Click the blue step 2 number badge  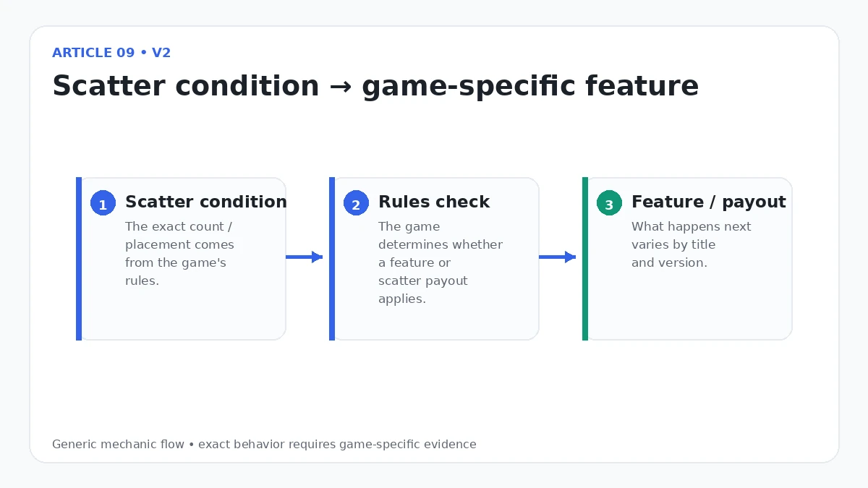[x=356, y=203]
